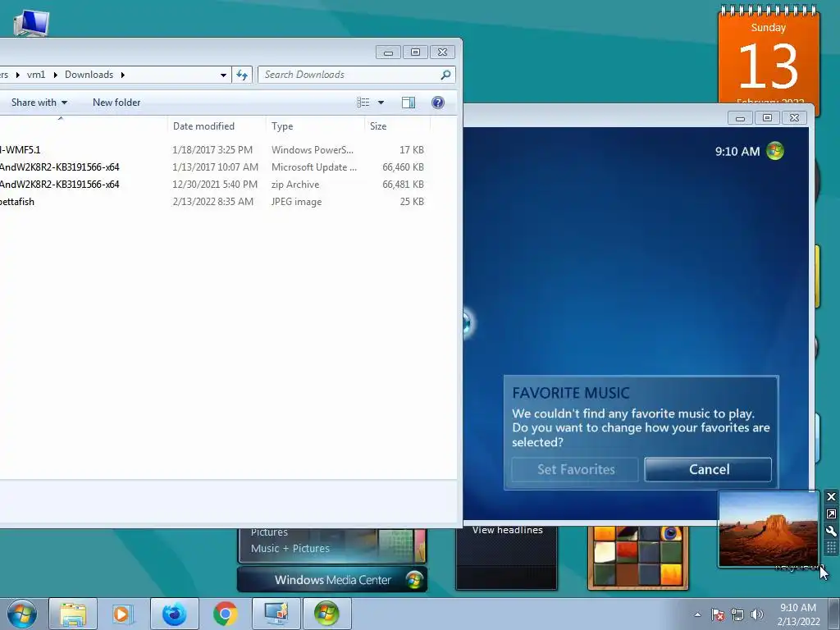Close the slideshow gadget with X button
840x630 pixels.
coord(831,496)
